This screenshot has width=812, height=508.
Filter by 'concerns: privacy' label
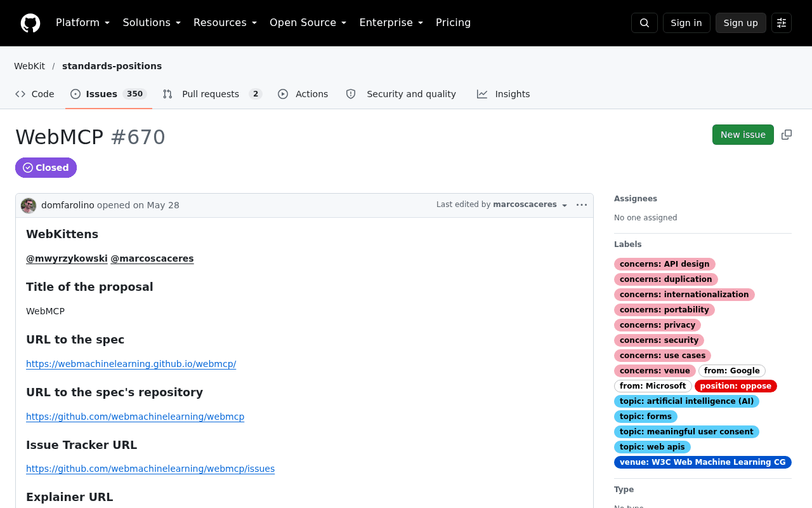pyautogui.click(x=657, y=325)
